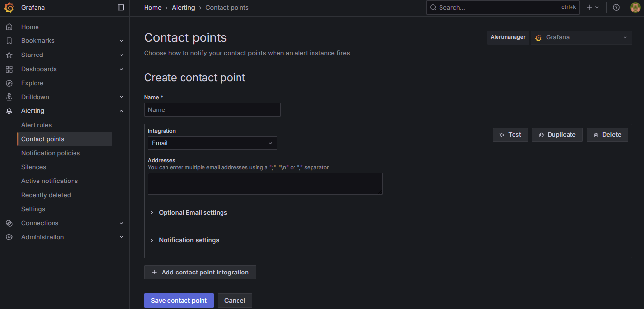Collapse the sidebar with the dock icon
This screenshot has height=309, width=644.
tap(121, 8)
